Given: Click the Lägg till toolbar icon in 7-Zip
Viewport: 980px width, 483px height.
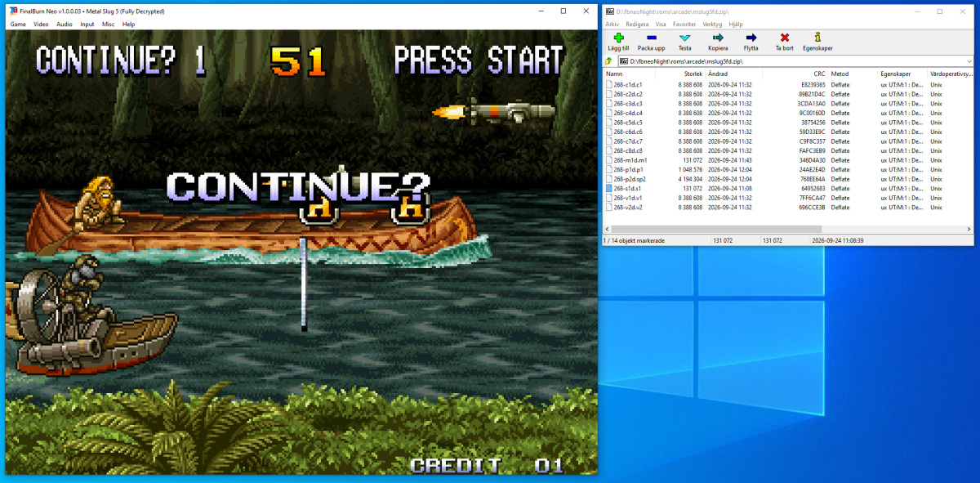Looking at the screenshot, I should [x=619, y=38].
